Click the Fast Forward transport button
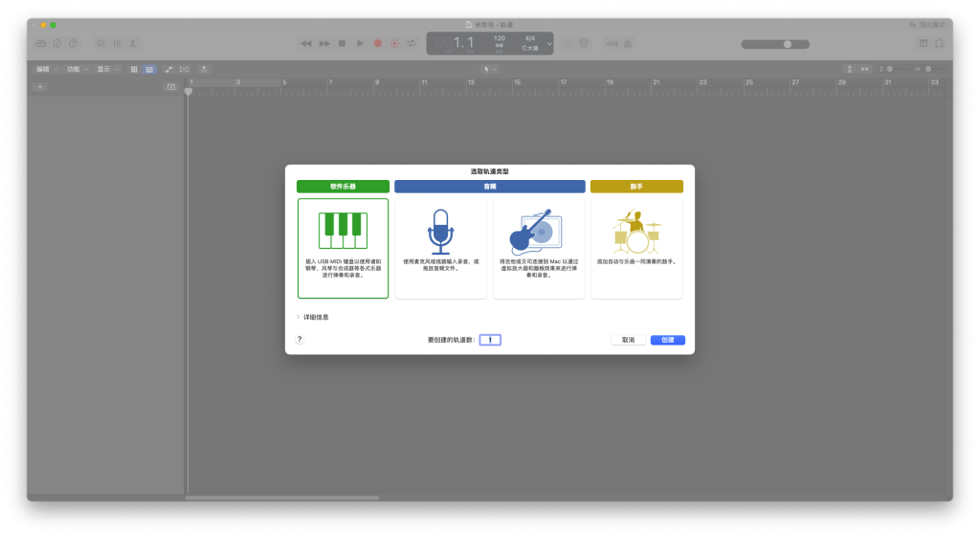 324,44
